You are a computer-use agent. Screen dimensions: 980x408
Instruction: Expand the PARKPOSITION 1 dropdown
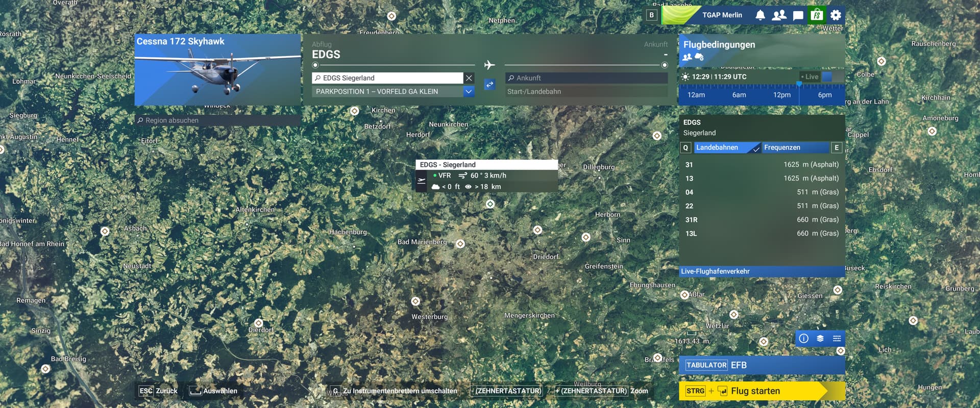[469, 91]
